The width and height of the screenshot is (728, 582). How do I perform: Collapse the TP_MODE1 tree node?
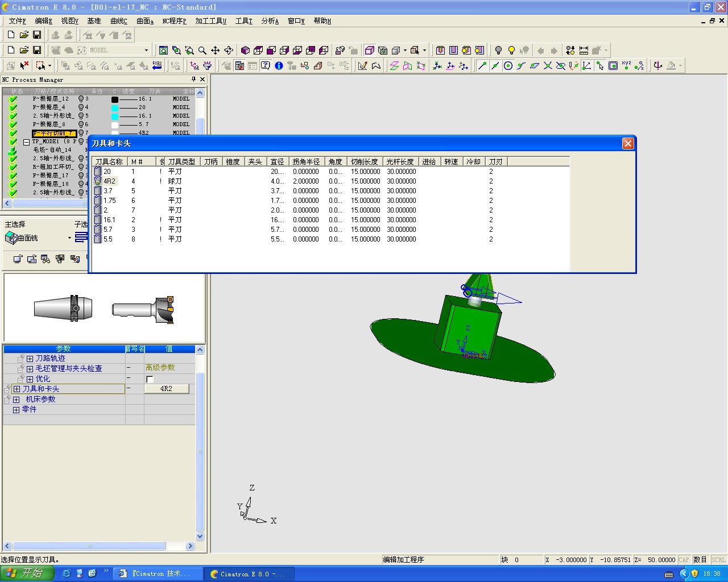(26, 142)
